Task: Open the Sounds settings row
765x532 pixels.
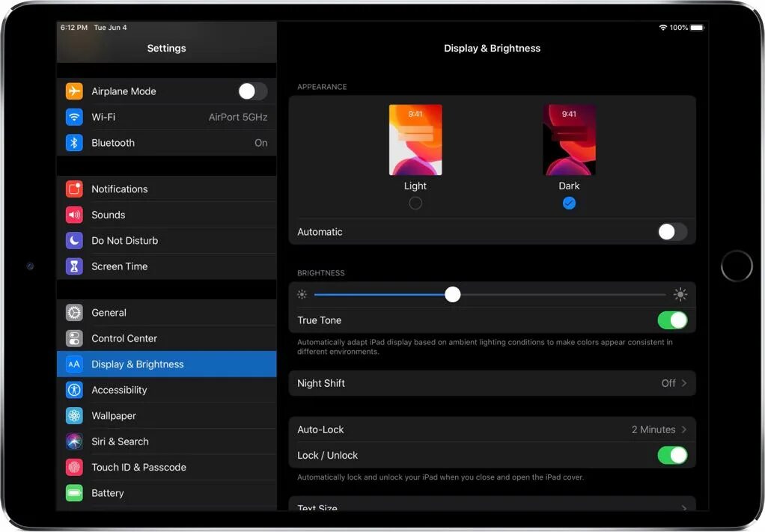Action: [x=166, y=215]
